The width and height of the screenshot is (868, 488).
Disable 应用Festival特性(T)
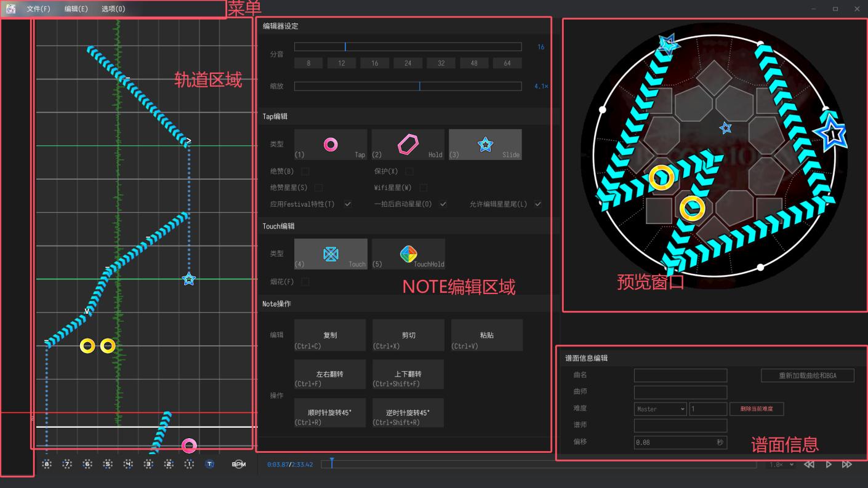pyautogui.click(x=349, y=204)
